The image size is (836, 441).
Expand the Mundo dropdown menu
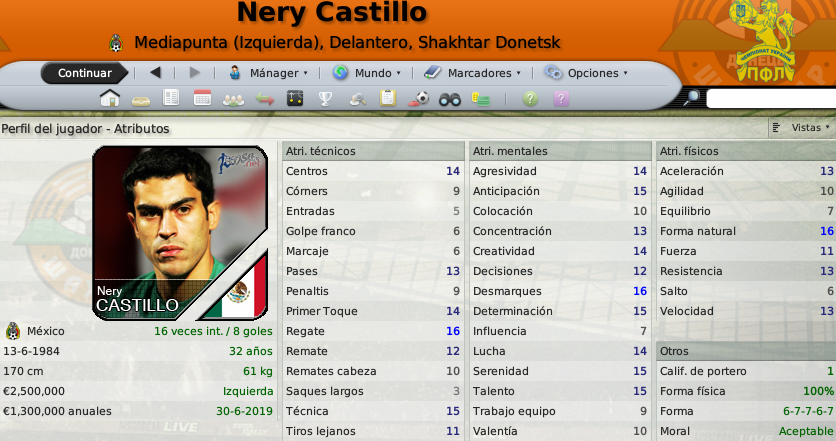[x=367, y=73]
